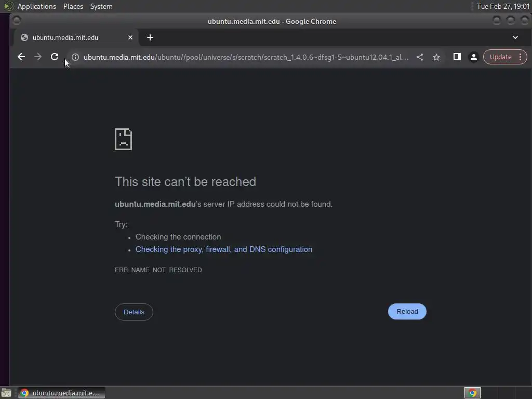Open the side panel icon

coord(457,57)
